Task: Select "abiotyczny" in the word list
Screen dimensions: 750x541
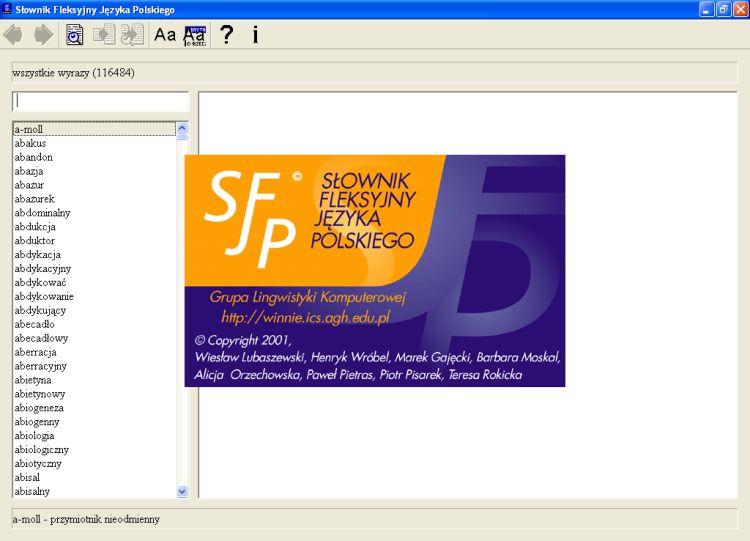Action: 94,463
